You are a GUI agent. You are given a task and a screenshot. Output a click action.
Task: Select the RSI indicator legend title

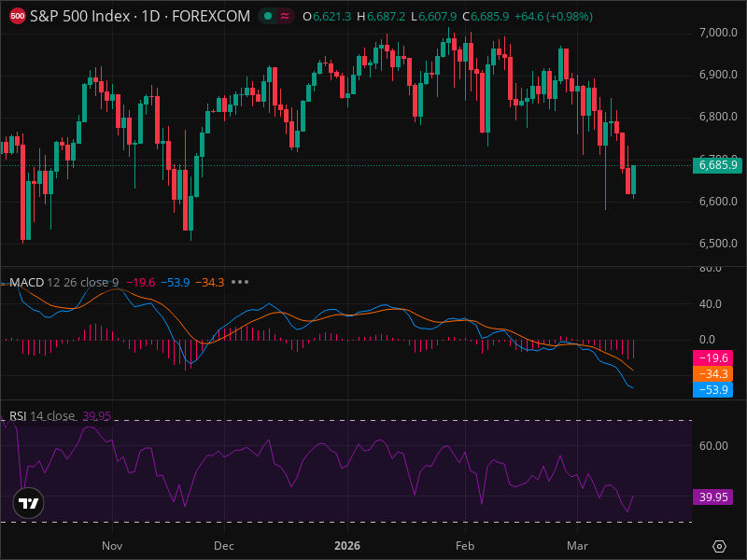click(x=18, y=415)
